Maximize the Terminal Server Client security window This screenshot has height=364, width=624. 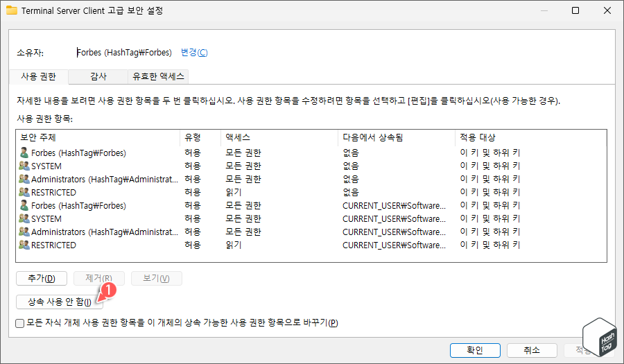pos(575,10)
